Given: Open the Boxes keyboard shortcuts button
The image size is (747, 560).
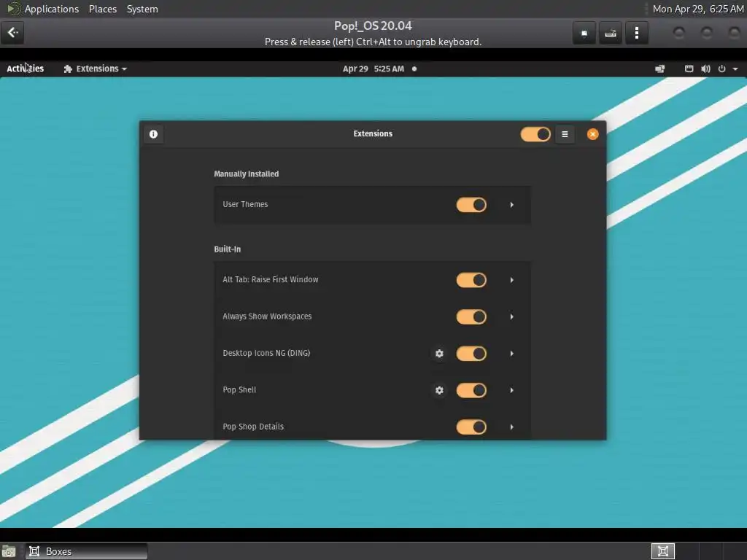Looking at the screenshot, I should (611, 33).
